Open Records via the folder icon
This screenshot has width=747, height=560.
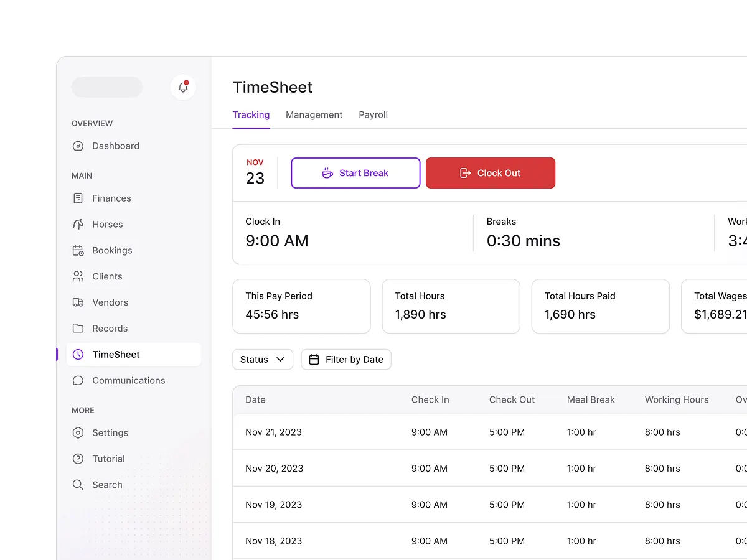[x=78, y=328]
